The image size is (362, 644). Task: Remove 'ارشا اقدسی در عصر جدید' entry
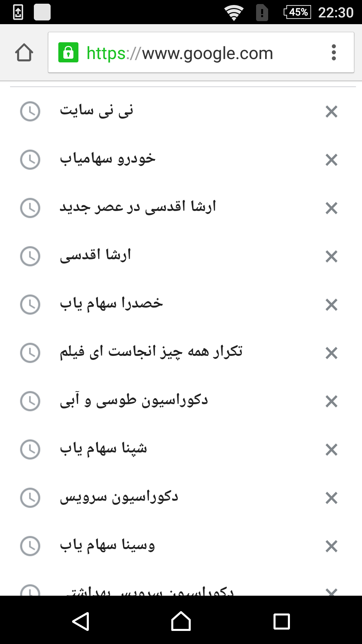point(331,208)
